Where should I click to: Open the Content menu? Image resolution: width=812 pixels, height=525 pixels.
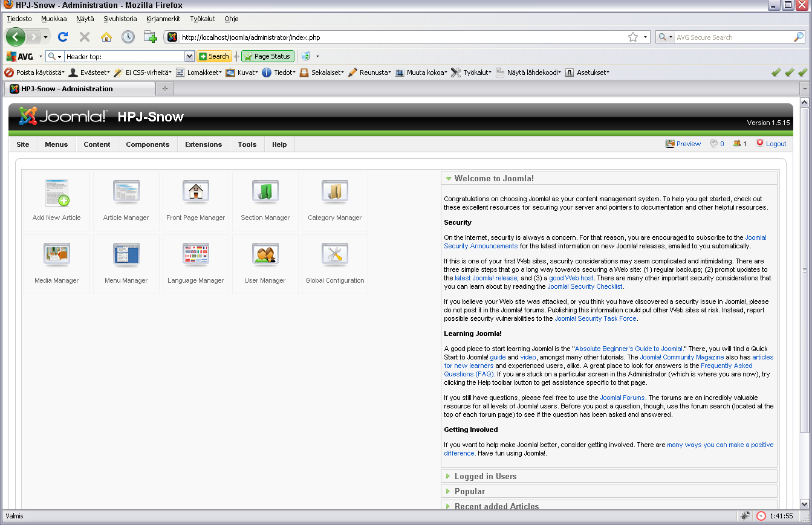point(97,144)
